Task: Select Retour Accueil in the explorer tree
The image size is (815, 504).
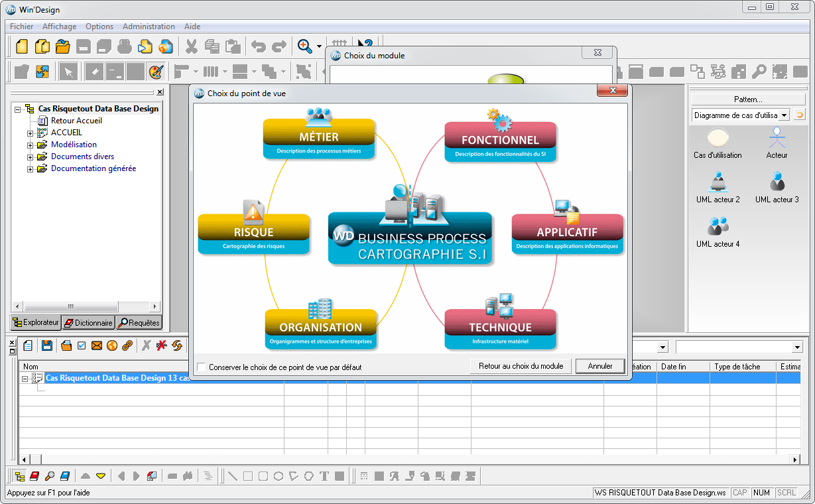Action: 76,121
